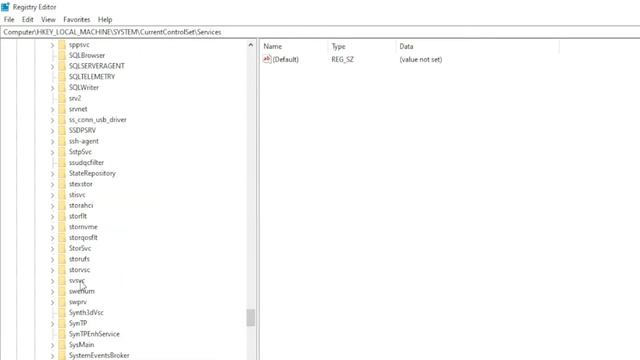Expand the ssh-agent key

tap(52, 141)
